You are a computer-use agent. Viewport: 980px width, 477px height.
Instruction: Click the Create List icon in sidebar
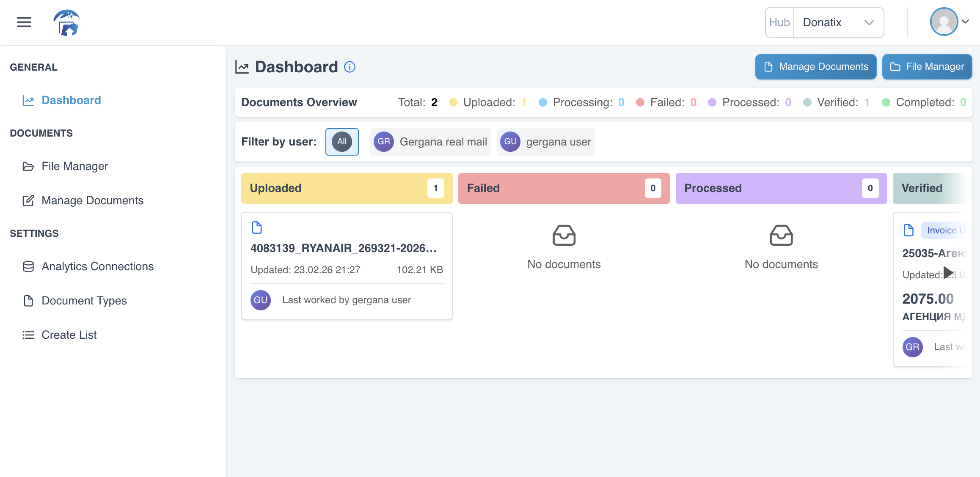(28, 335)
